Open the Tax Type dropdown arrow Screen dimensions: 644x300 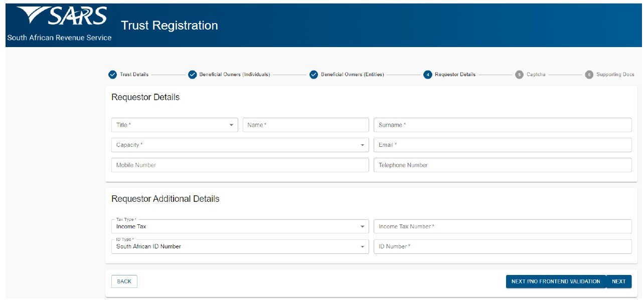362,227
